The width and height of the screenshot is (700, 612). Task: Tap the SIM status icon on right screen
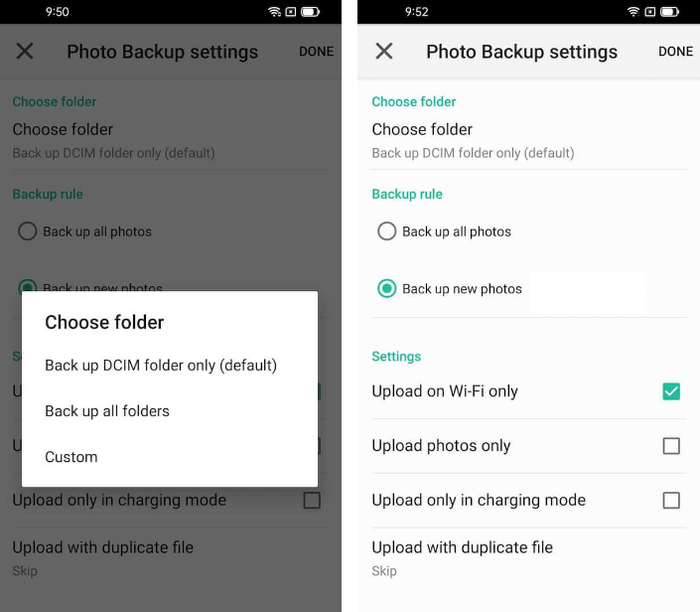coord(650,12)
